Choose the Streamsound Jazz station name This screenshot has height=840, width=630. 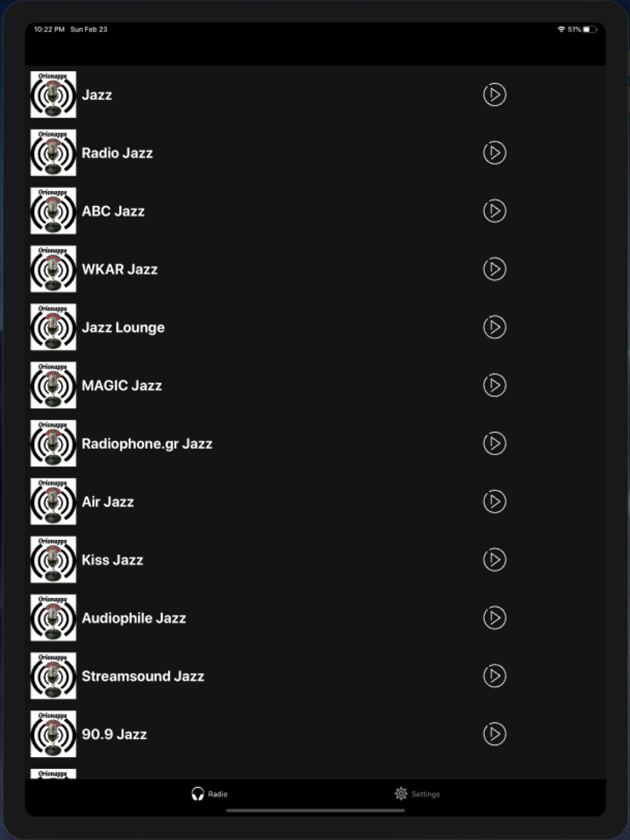tap(143, 676)
